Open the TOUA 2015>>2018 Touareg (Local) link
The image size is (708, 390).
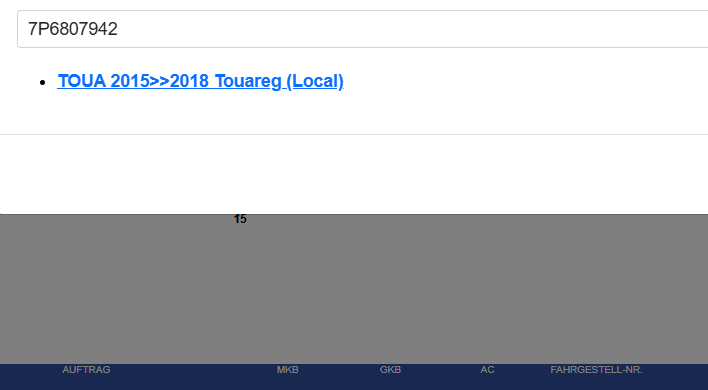(x=200, y=81)
